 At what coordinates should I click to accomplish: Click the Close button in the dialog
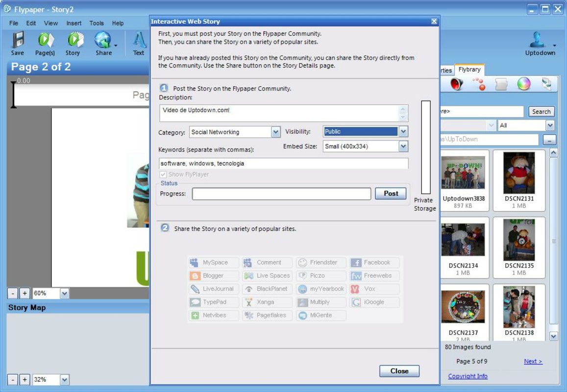[399, 371]
